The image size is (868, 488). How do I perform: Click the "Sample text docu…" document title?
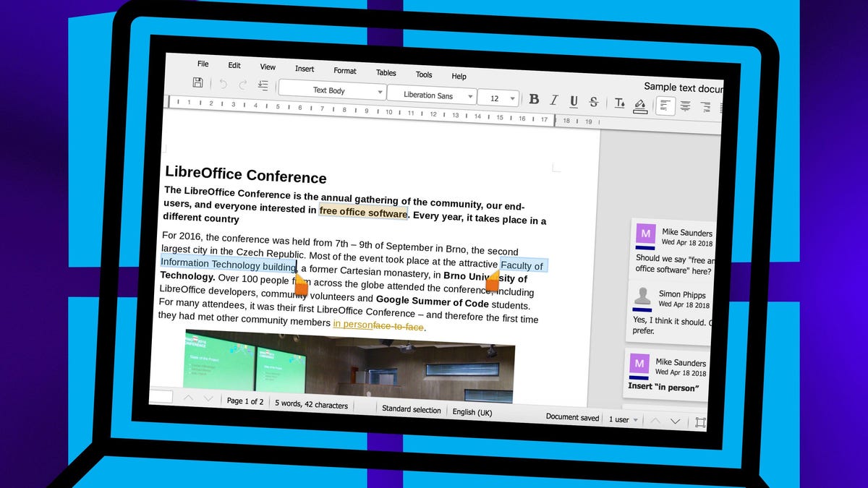click(x=684, y=87)
